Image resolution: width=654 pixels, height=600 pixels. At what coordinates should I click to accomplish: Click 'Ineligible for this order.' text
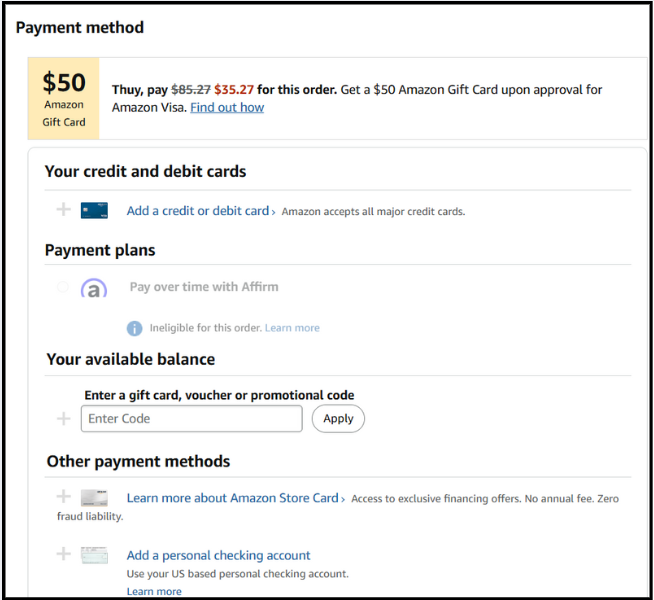click(206, 328)
